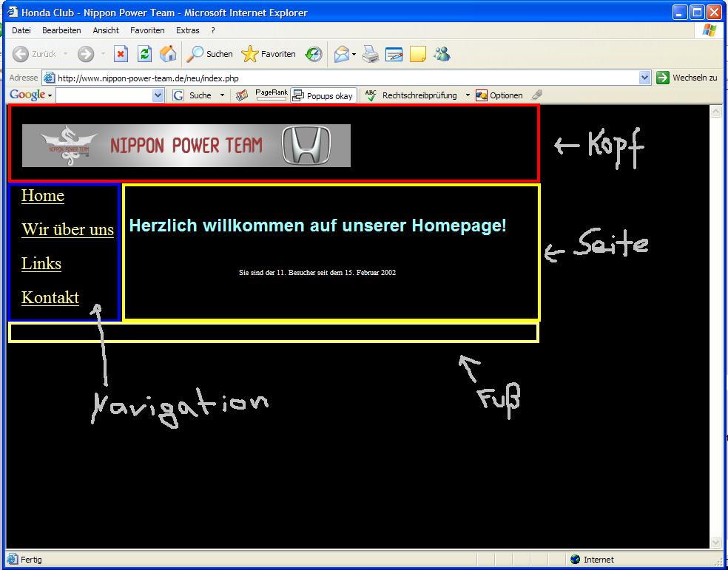Click the Google toolbar highlighter icon
The height and width of the screenshot is (570, 728).
pyautogui.click(x=537, y=95)
